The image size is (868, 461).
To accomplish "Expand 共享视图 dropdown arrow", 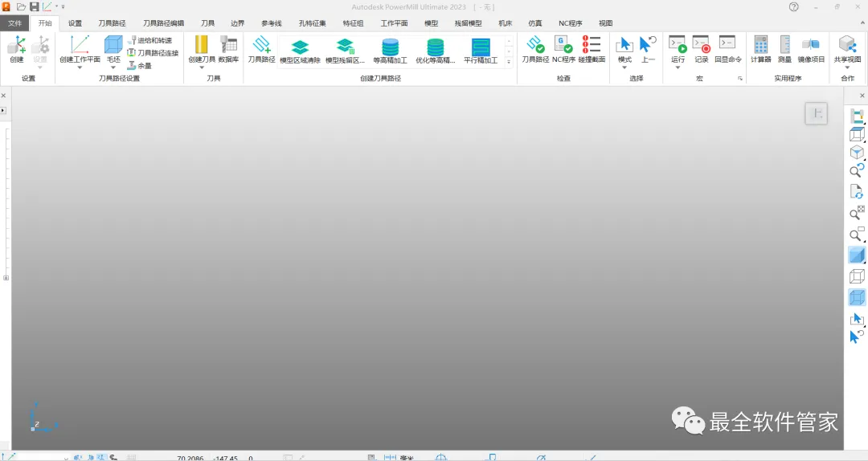I will pos(848,67).
